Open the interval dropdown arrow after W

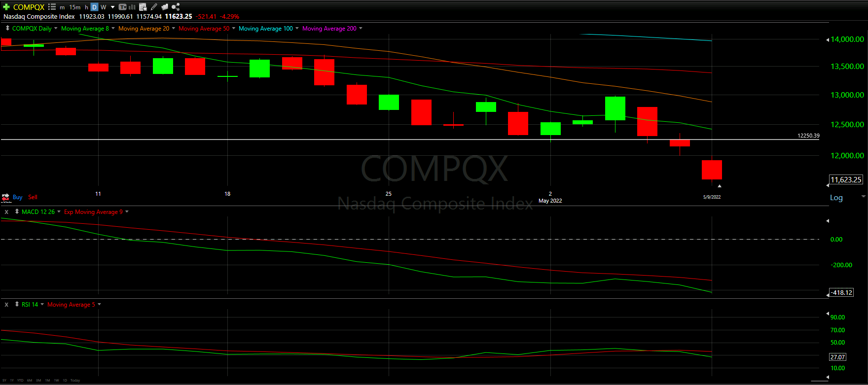[x=113, y=7]
